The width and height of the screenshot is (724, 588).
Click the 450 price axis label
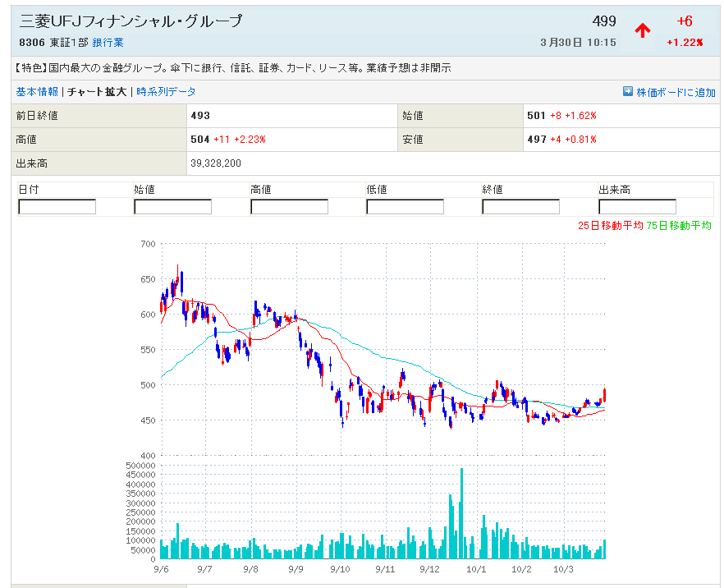(149, 420)
